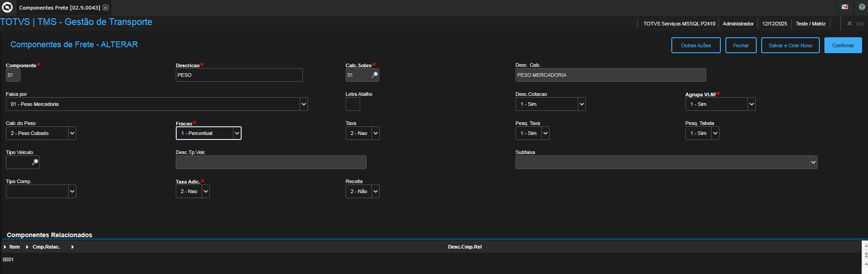Viewport: 868px width, 274px height.
Task: Open the Subfaixa dropdown
Action: [x=813, y=162]
